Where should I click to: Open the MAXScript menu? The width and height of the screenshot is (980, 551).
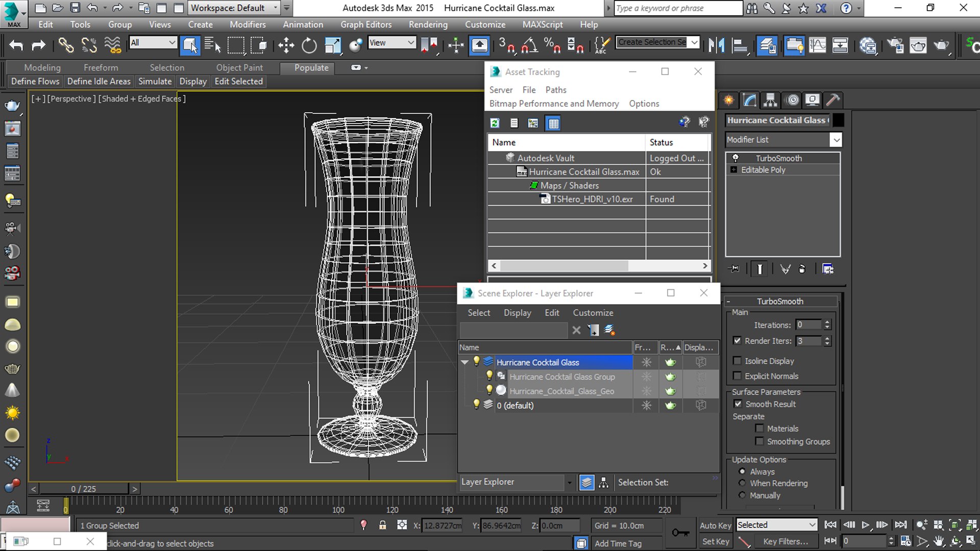(542, 24)
